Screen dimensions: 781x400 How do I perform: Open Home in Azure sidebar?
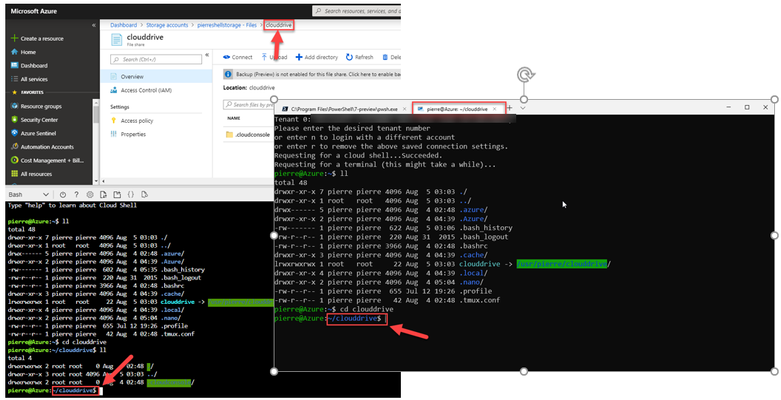tap(23, 52)
